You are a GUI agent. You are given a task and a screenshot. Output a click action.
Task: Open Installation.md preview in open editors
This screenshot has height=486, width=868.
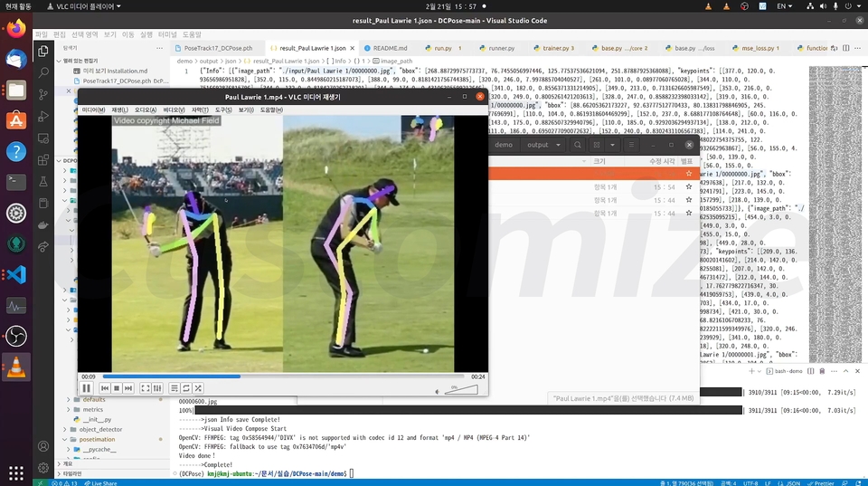coord(115,71)
